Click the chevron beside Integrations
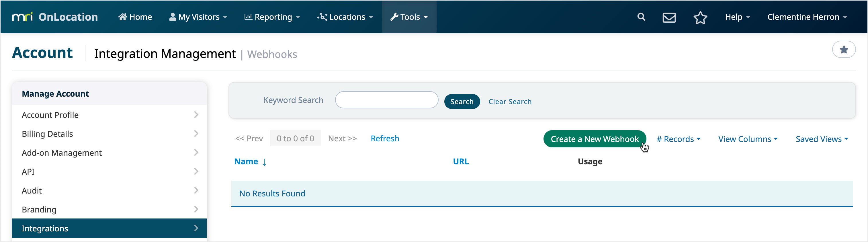 click(x=196, y=228)
